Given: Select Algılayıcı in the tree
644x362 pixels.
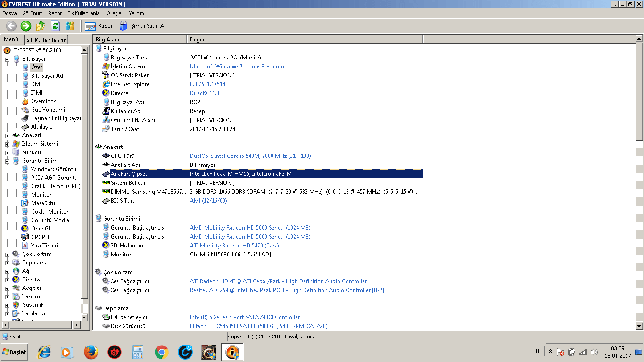Looking at the screenshot, I should point(42,127).
